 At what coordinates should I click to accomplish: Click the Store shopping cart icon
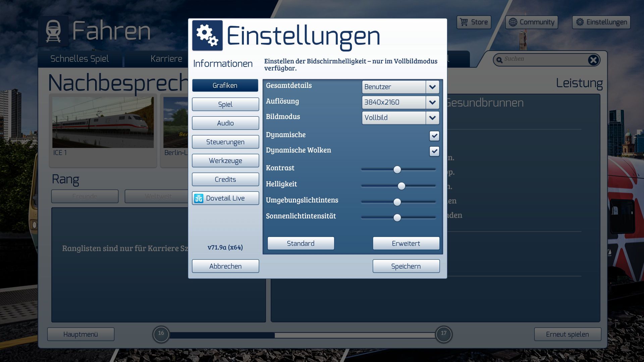coord(464,22)
